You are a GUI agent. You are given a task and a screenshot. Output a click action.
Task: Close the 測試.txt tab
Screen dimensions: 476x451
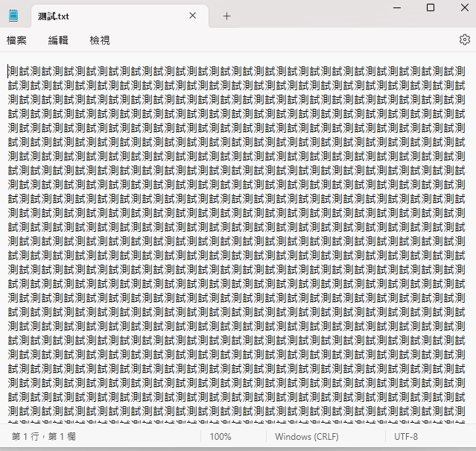192,16
